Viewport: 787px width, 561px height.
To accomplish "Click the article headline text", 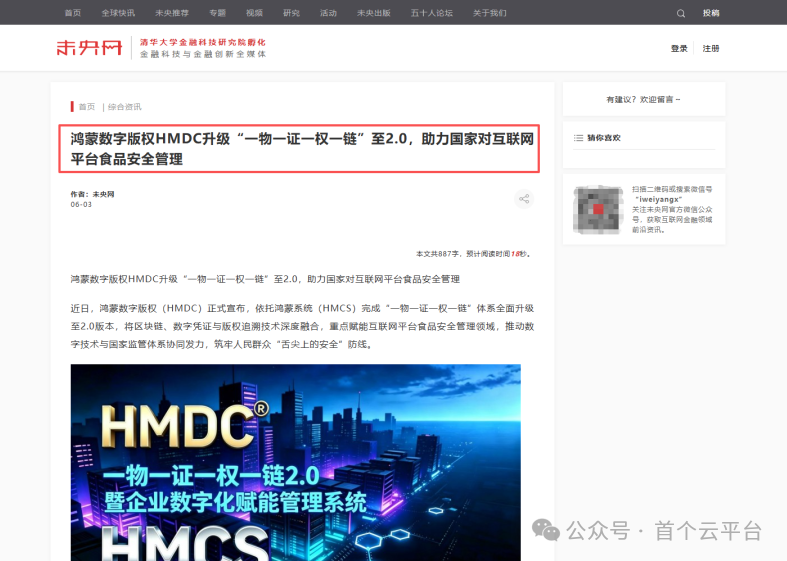I will pos(302,149).
